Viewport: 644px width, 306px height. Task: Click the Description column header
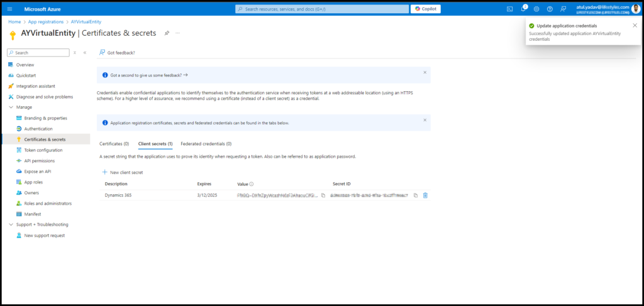point(116,183)
